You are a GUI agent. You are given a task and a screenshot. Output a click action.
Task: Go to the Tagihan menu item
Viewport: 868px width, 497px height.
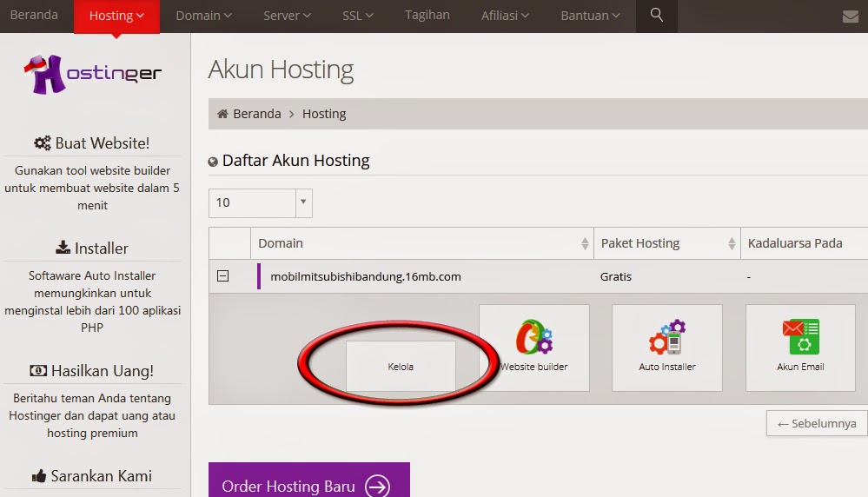pos(427,15)
